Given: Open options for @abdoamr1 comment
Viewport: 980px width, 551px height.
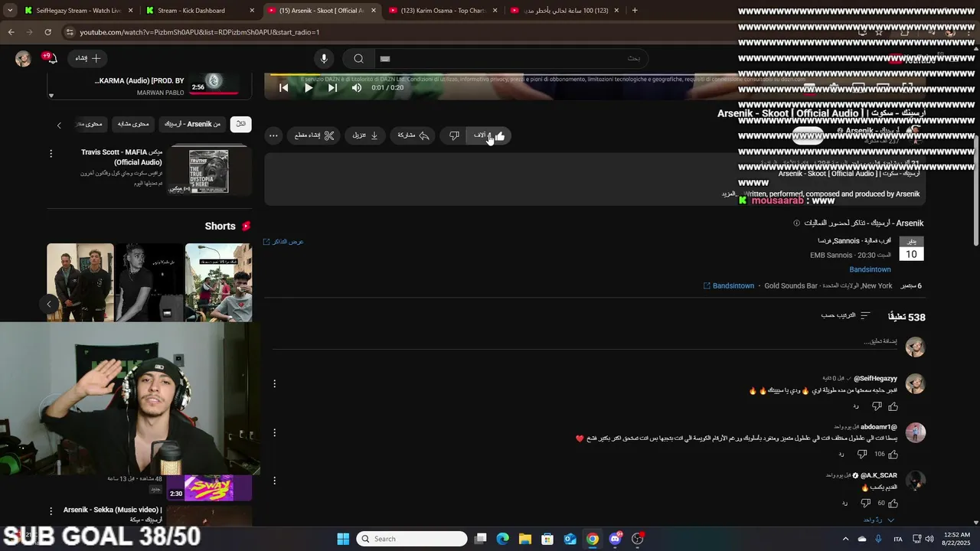Looking at the screenshot, I should click(x=274, y=432).
